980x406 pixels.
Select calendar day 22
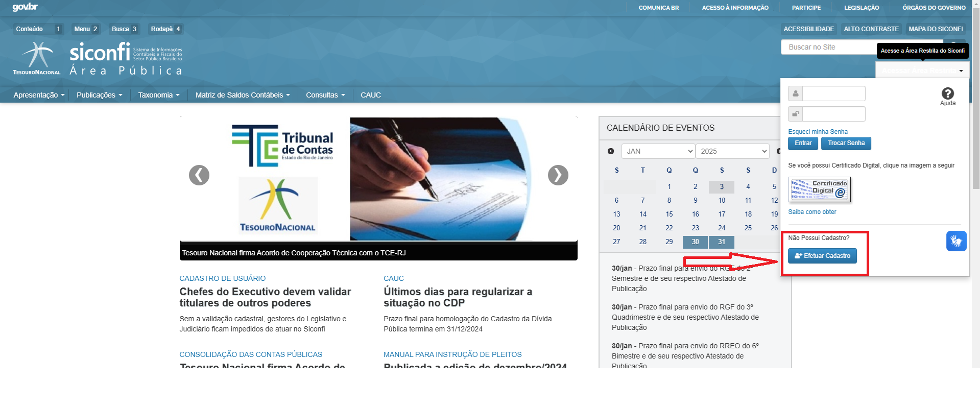(669, 228)
